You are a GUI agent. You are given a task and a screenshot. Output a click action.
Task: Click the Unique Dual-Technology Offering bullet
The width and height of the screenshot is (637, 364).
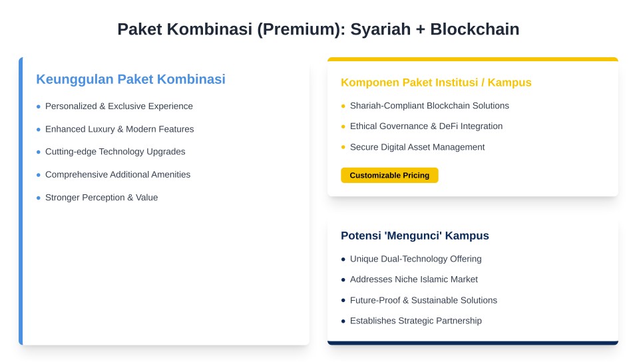coord(415,259)
